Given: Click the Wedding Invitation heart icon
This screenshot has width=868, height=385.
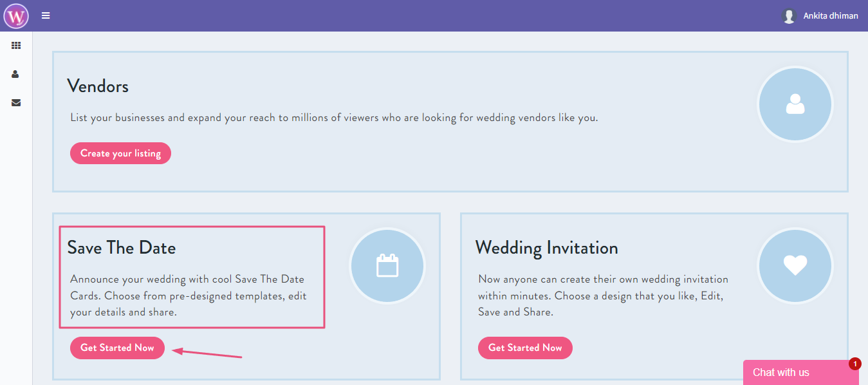Looking at the screenshot, I should (x=795, y=265).
